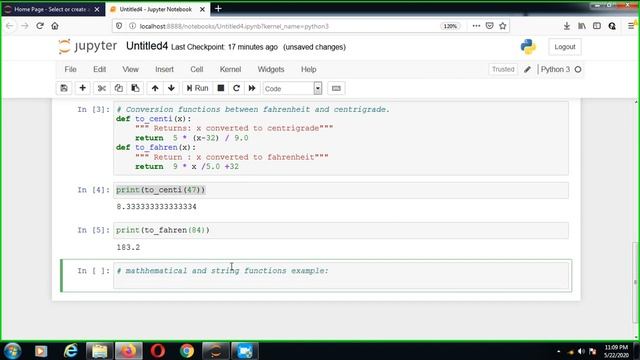Run the current cell
The image size is (640, 360).
(198, 88)
